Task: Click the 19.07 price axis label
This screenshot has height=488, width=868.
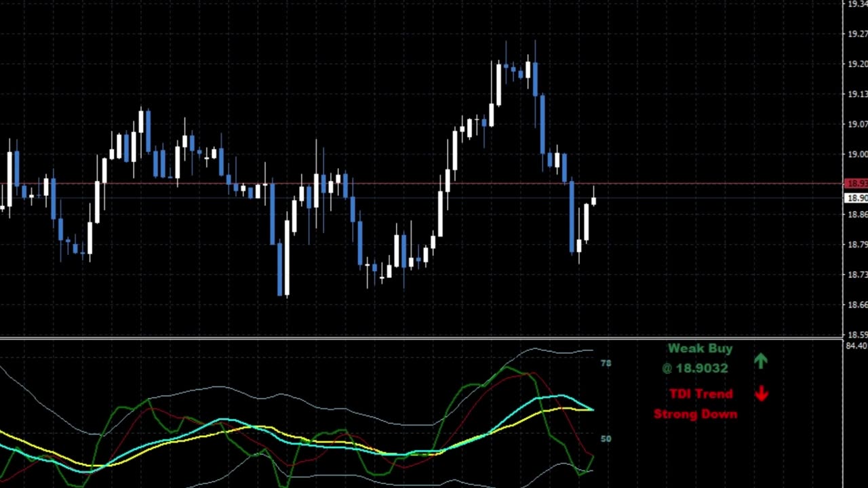Action: pyautogui.click(x=857, y=124)
